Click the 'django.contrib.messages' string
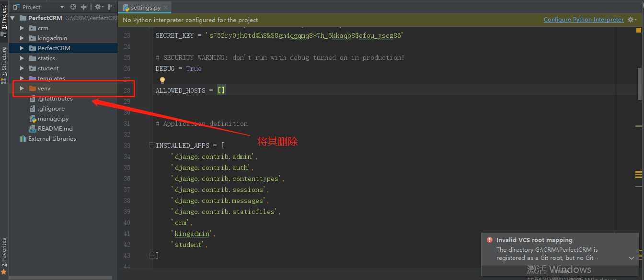Screen dimensions: 644x280 click(220, 201)
